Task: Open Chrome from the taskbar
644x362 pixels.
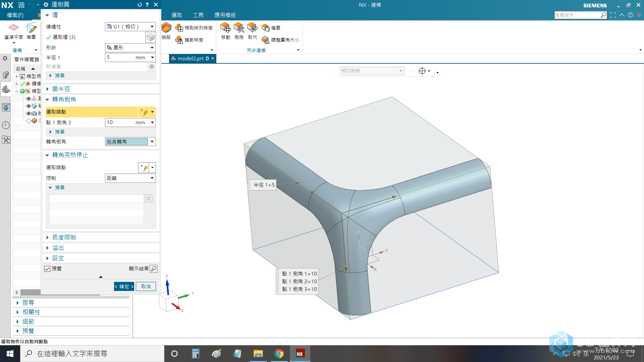Action: [x=279, y=354]
